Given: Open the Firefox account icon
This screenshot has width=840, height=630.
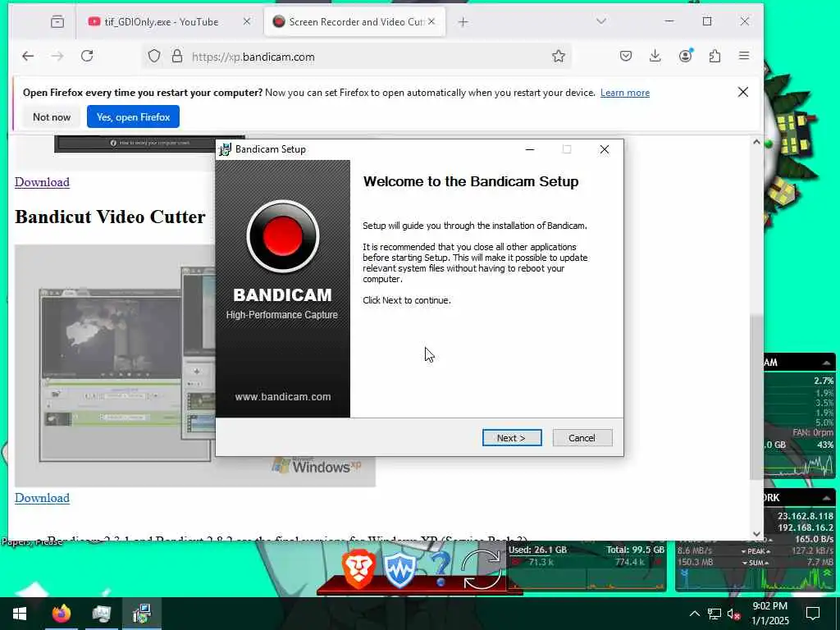Looking at the screenshot, I should (685, 56).
